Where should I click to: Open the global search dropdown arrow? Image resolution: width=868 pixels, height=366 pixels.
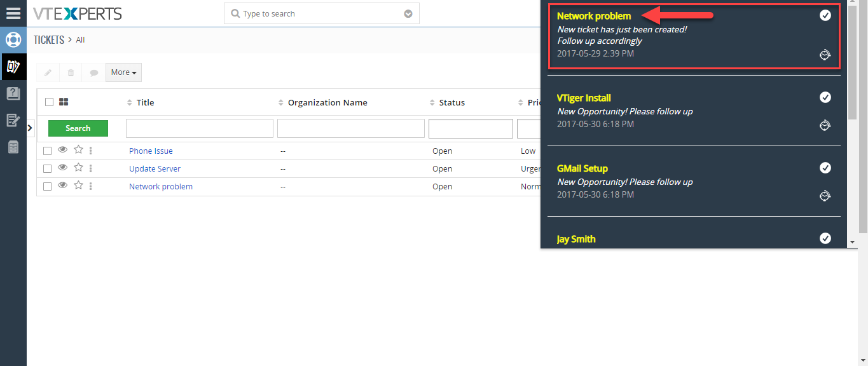408,14
